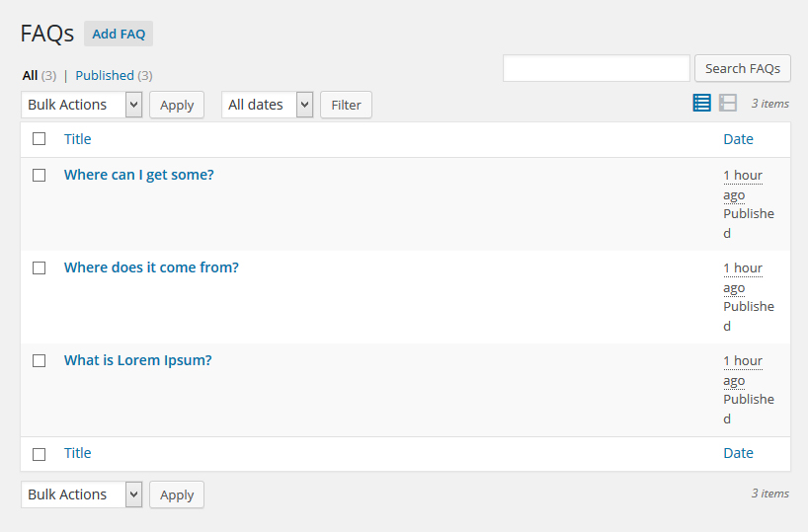Click the Add FAQ button
This screenshot has width=808, height=532.
coord(119,34)
